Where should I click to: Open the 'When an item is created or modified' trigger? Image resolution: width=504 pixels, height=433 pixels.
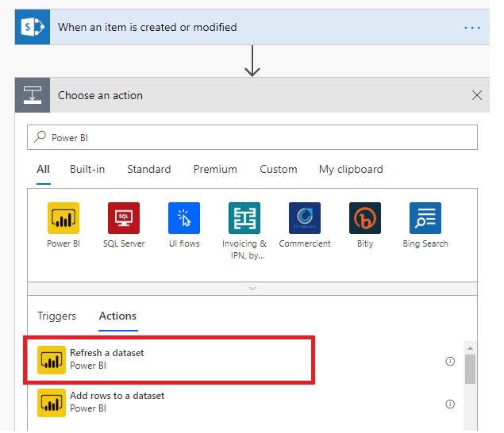(x=252, y=27)
